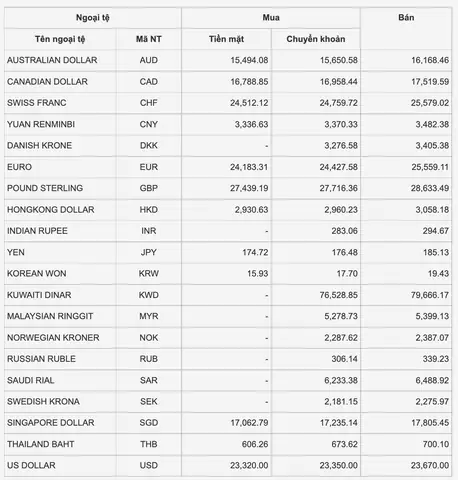Select the Tiền mặt column header
The height and width of the screenshot is (480, 458).
pos(226,39)
